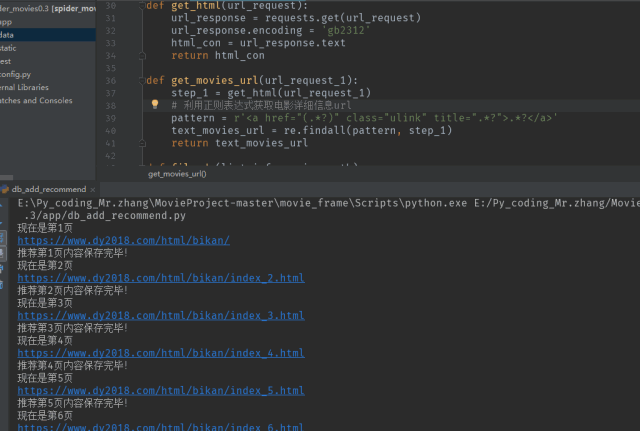The image size is (640, 431).
Task: Click 'return text_movies_url' on line 41
Action: click(240, 143)
